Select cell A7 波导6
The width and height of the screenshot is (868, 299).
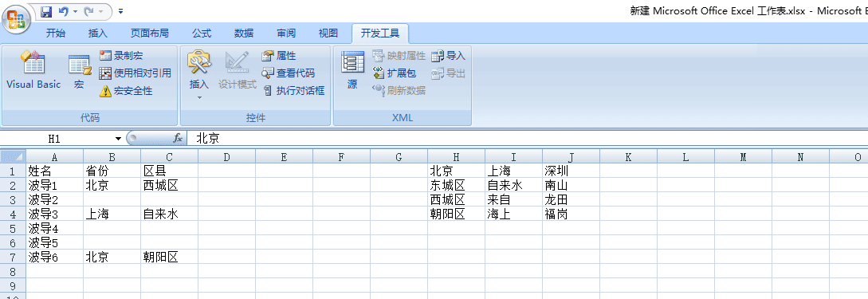pyautogui.click(x=54, y=257)
